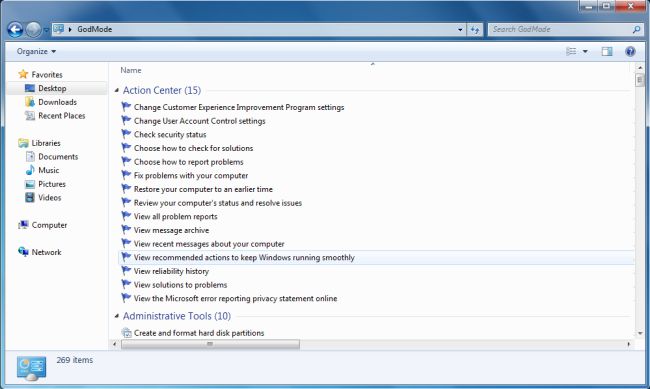Click flag icon beside View recent messages
This screenshot has height=389, width=650.
126,243
